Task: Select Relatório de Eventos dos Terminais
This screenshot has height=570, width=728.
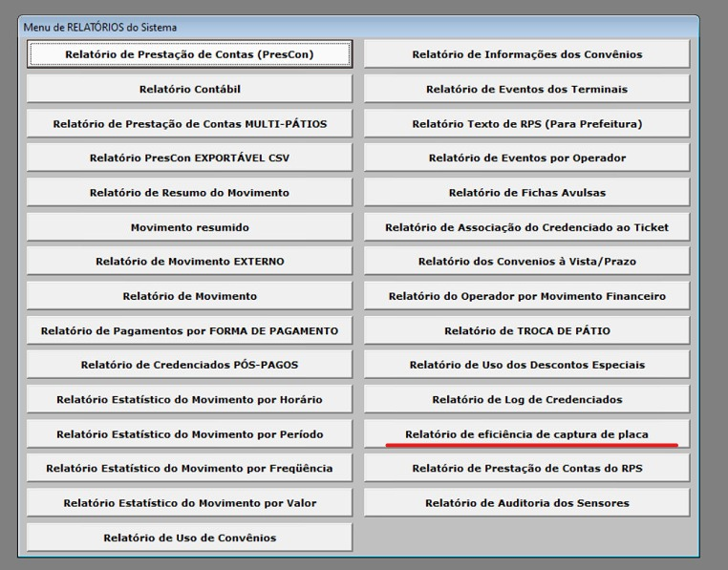Action: [x=526, y=90]
